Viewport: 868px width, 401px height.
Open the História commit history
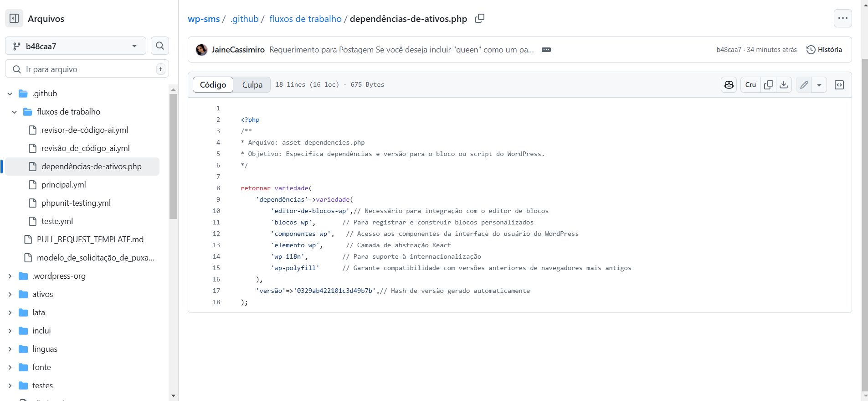(x=824, y=50)
